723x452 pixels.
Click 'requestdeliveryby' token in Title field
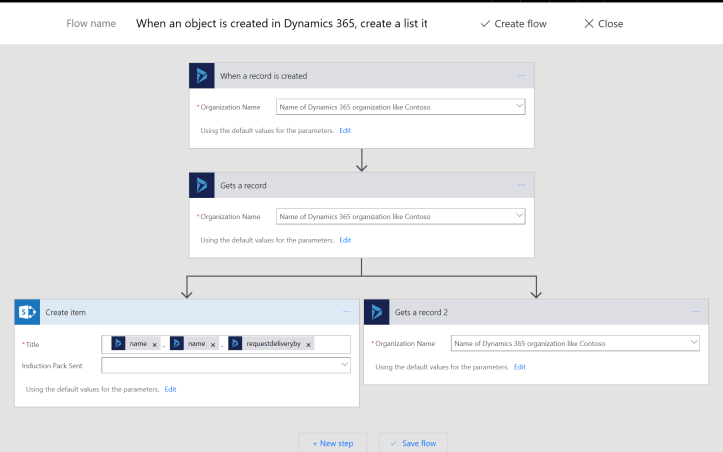click(x=271, y=344)
